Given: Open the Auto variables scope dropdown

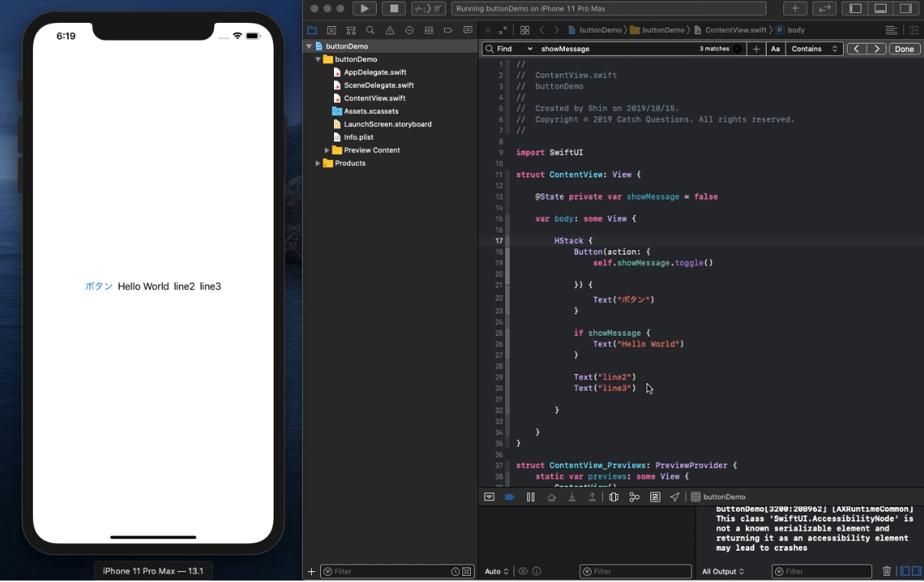Looking at the screenshot, I should coord(497,572).
